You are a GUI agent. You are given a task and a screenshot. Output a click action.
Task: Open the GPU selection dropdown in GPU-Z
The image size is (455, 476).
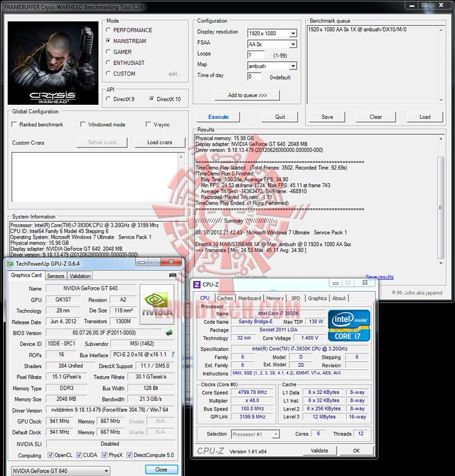click(61, 470)
